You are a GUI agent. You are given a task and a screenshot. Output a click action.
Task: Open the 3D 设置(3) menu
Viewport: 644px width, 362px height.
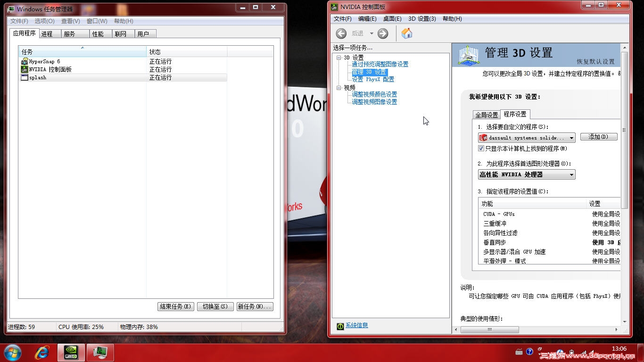[422, 19]
